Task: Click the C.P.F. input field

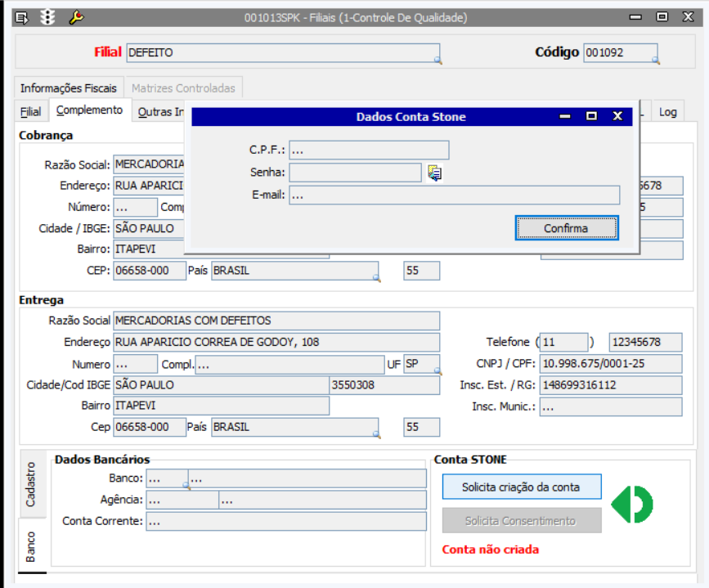Action: pyautogui.click(x=369, y=150)
